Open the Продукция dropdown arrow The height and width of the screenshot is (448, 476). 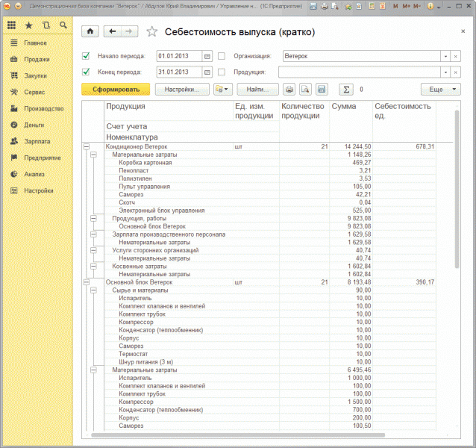445,72
